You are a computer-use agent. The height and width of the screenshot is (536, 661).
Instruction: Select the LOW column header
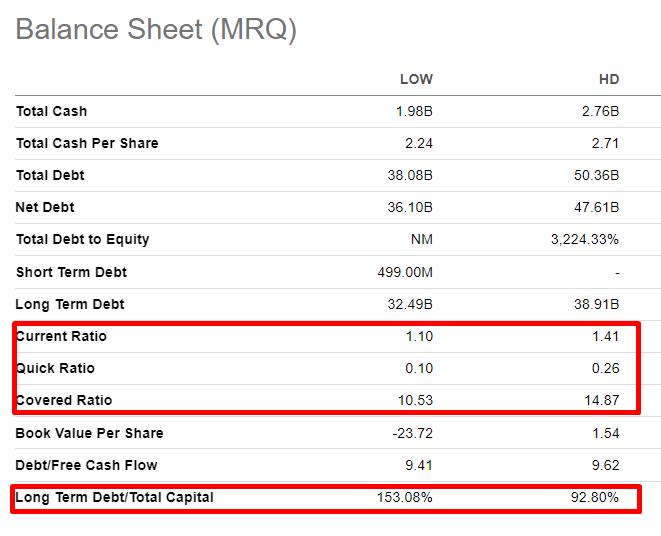[416, 79]
